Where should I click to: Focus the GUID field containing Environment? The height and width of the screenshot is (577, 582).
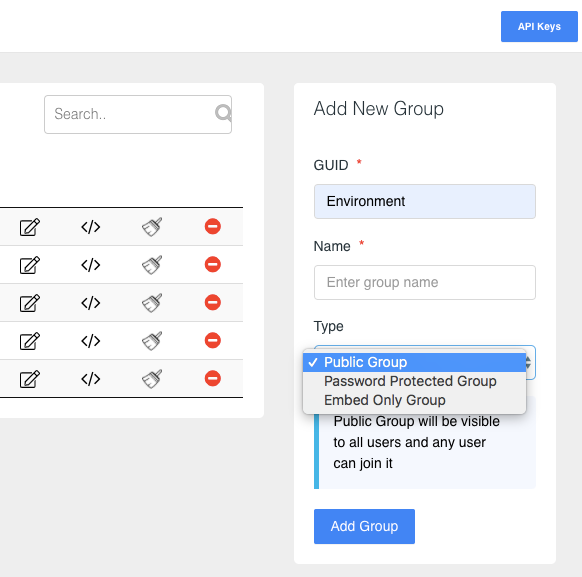click(x=425, y=201)
